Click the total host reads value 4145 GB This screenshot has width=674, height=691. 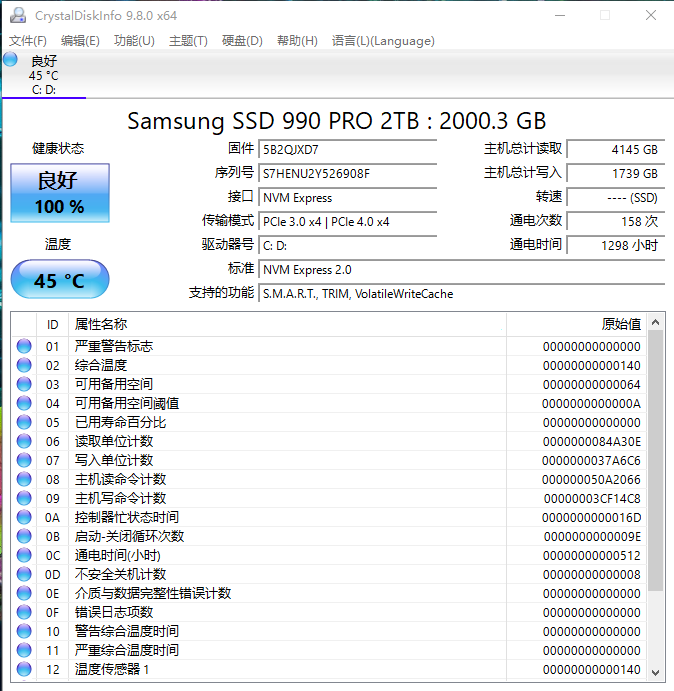[616, 150]
